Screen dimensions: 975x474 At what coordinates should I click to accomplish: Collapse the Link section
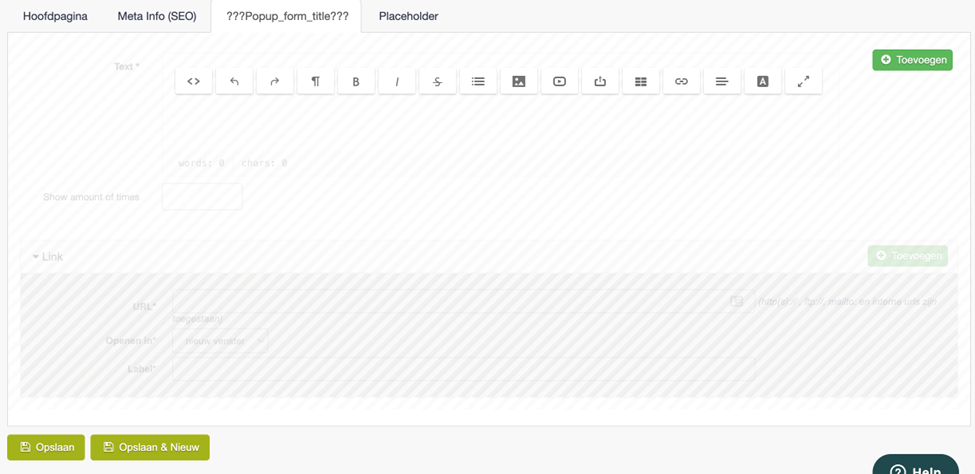click(48, 256)
